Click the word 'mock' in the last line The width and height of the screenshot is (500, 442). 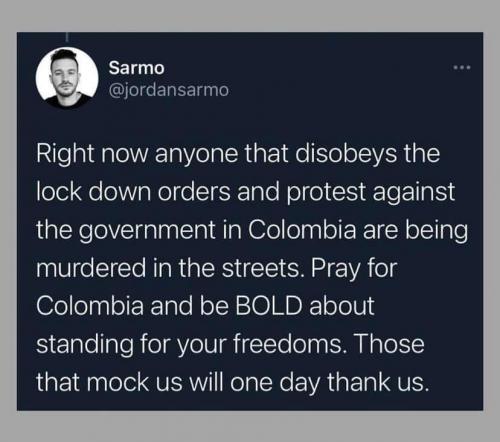(118, 382)
